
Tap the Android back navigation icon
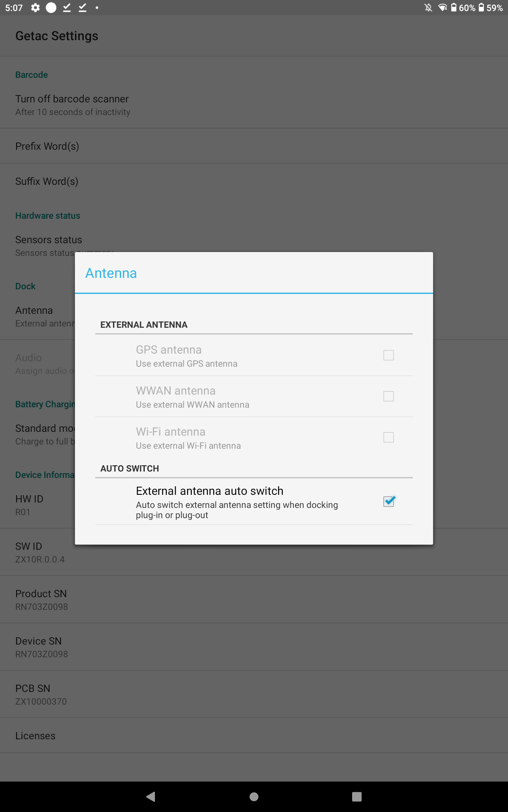click(151, 797)
